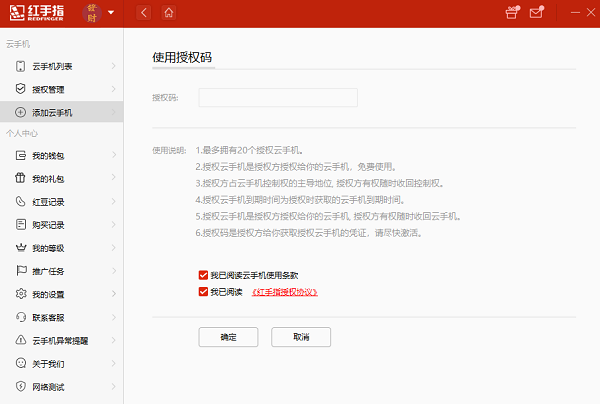This screenshot has width=600, height=404.
Task: Click the flag icon for 推广任务
Action: [21, 270]
